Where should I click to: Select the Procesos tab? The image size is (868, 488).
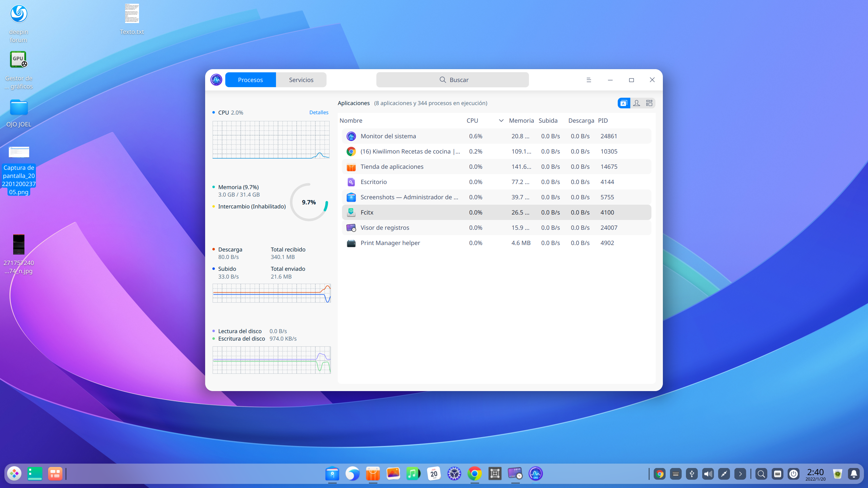click(x=250, y=80)
